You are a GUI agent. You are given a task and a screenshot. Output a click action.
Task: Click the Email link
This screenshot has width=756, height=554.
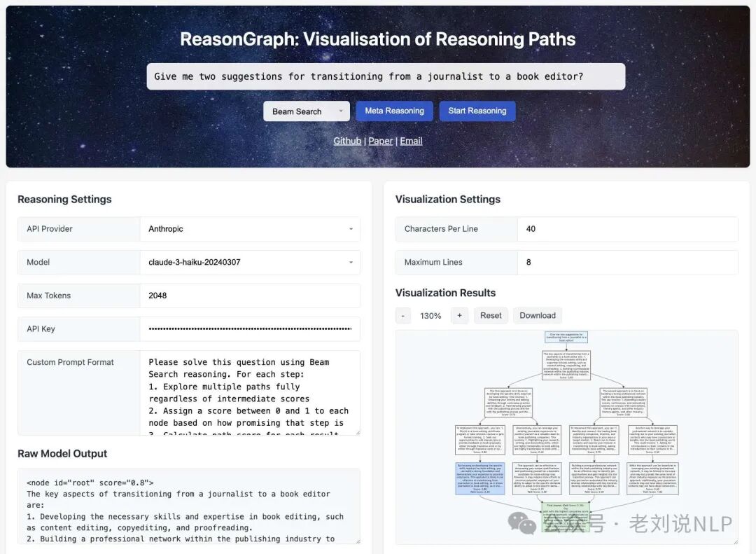pyautogui.click(x=411, y=141)
